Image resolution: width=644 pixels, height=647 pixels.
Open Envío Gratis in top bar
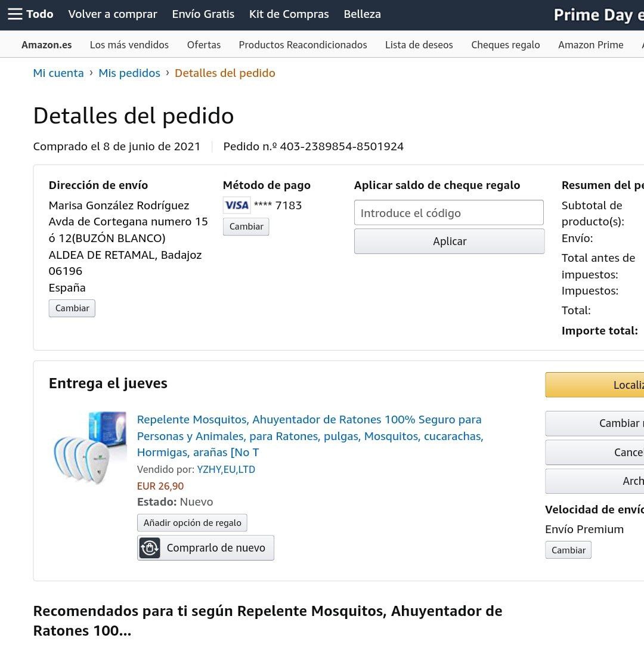point(203,14)
